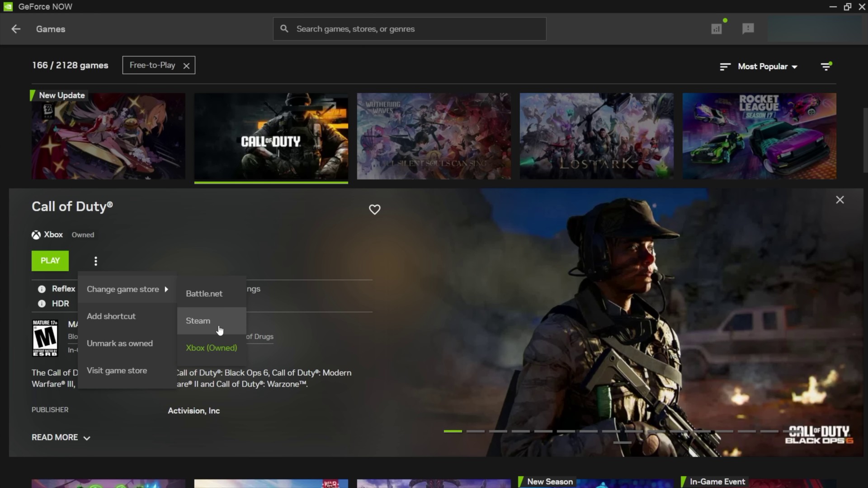Viewport: 868px width, 488px height.
Task: Select Unmark as owned option
Action: click(120, 343)
